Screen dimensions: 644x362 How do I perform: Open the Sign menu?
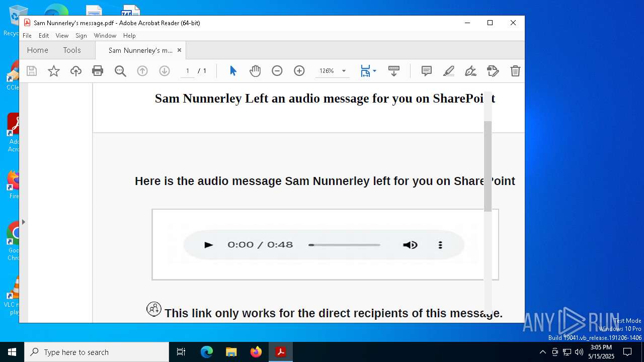point(81,36)
